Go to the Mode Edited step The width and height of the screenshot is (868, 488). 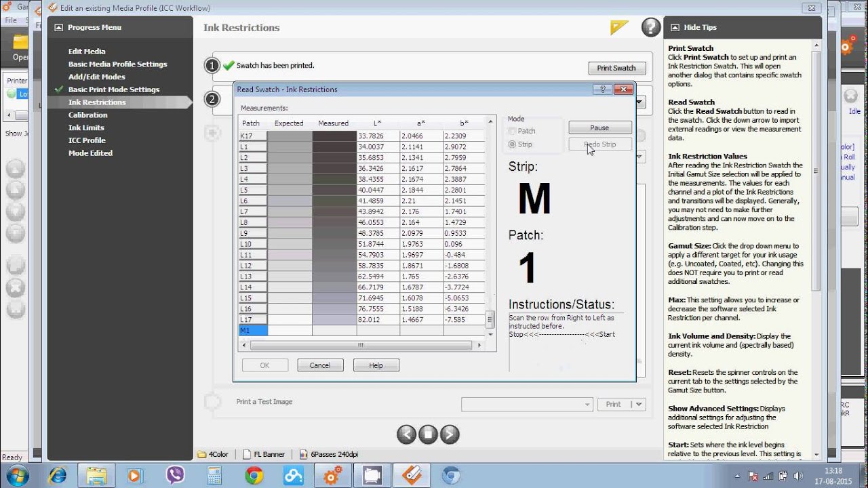90,153
